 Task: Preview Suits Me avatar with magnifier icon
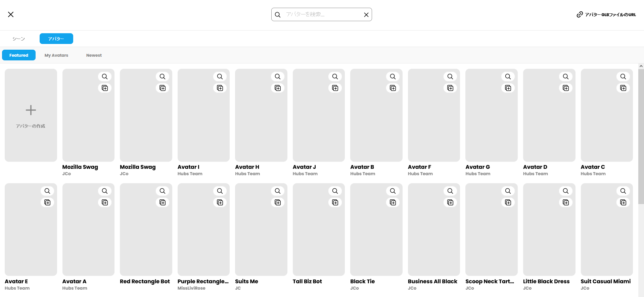[x=278, y=191]
